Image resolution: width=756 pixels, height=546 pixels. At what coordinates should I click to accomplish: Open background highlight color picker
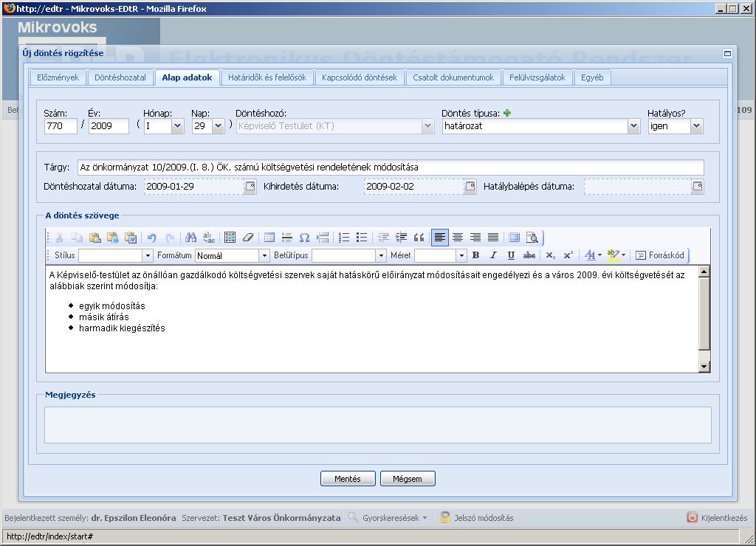(616, 255)
